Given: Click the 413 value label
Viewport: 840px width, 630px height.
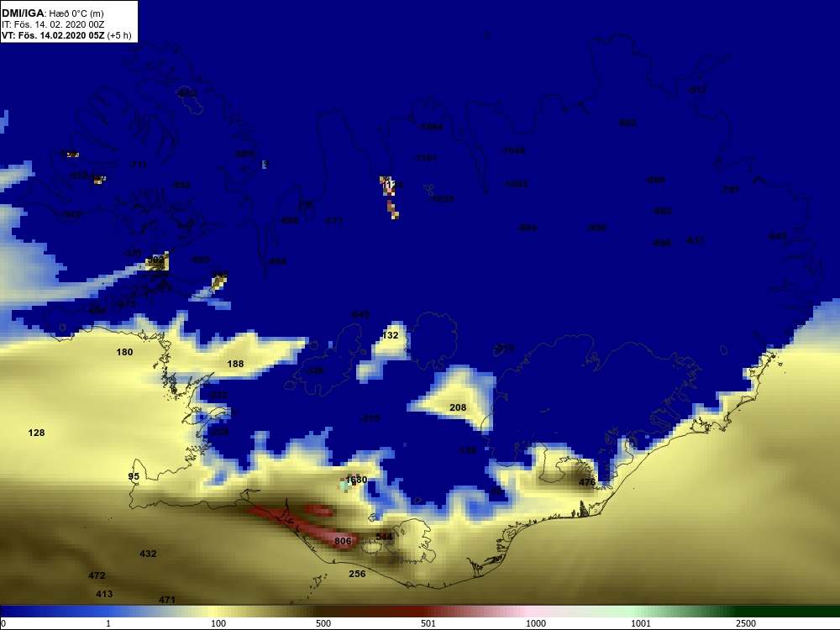Looking at the screenshot, I should pos(104,594).
